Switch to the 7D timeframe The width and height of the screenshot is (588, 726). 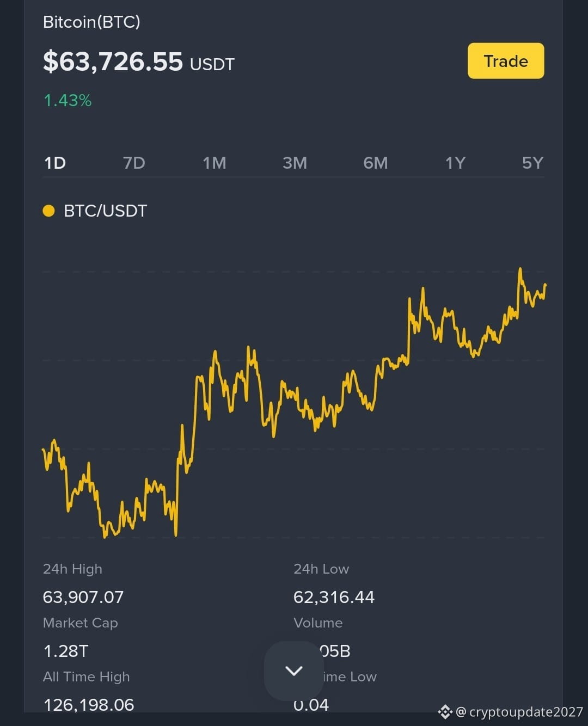click(x=134, y=163)
